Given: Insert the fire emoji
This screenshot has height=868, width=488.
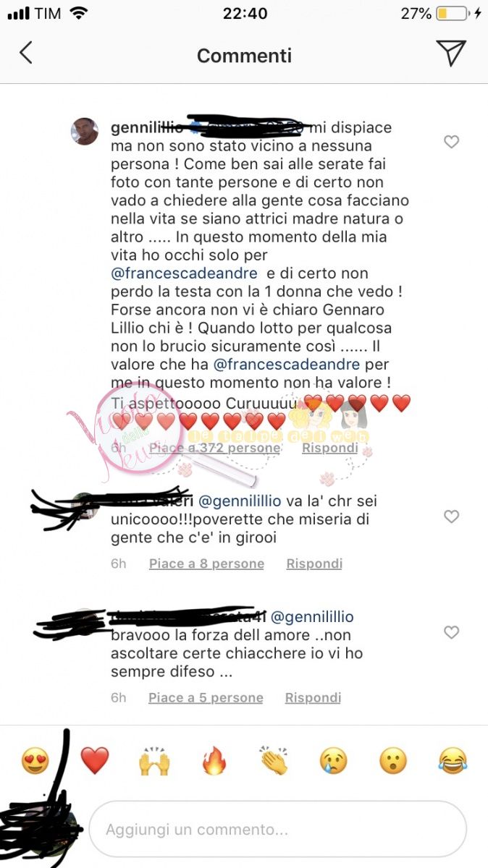Looking at the screenshot, I should pyautogui.click(x=214, y=762).
